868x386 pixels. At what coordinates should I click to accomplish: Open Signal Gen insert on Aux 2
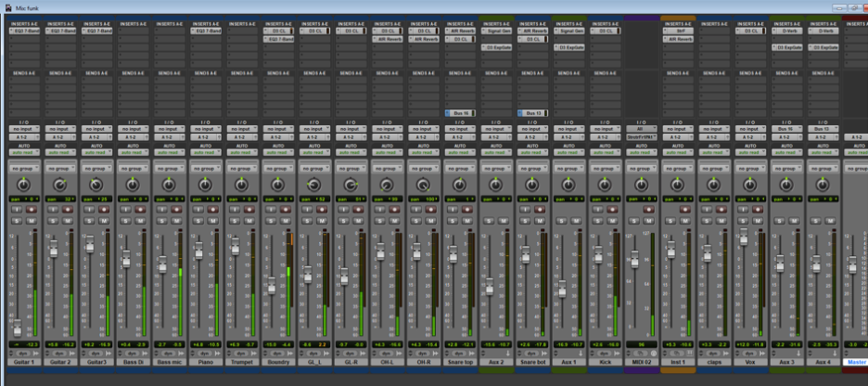click(x=496, y=32)
